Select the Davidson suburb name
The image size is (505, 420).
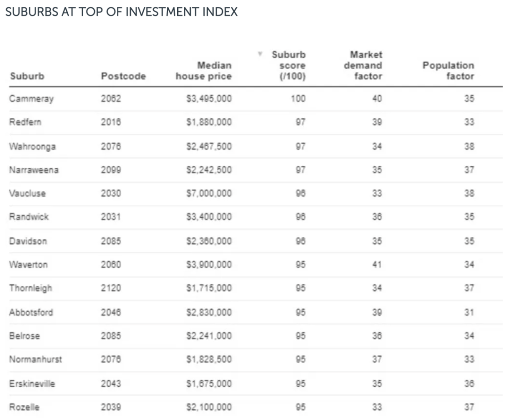(x=28, y=241)
